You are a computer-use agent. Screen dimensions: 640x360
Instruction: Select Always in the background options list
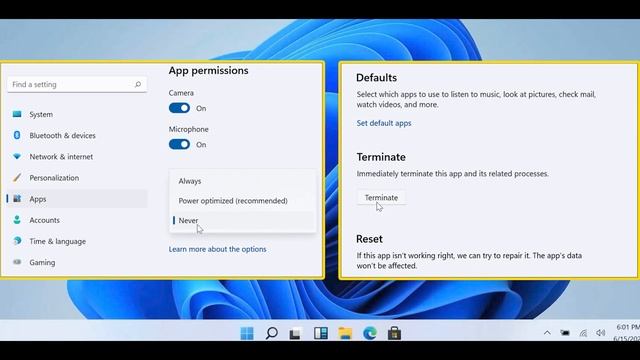click(x=243, y=181)
